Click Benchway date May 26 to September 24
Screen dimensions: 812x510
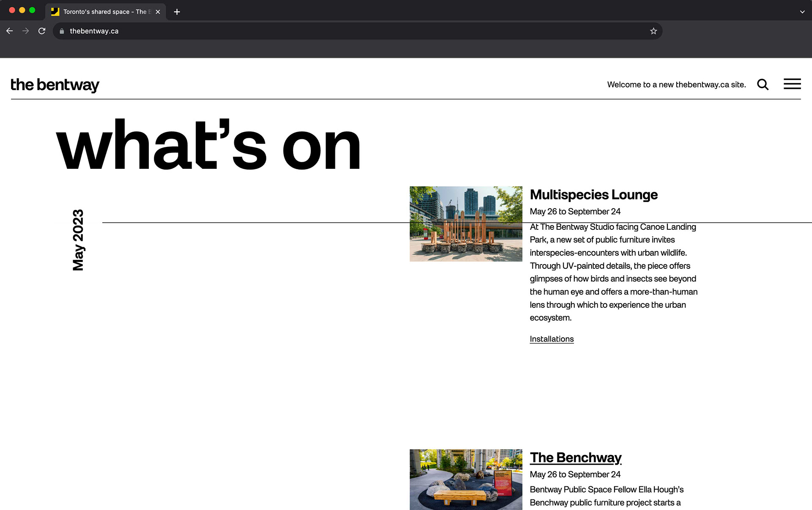[x=575, y=474]
